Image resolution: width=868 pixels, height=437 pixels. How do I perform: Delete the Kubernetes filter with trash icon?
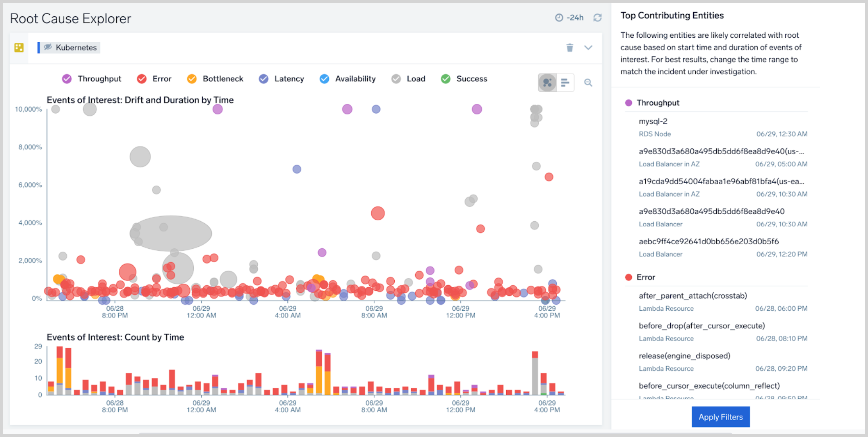pyautogui.click(x=570, y=48)
